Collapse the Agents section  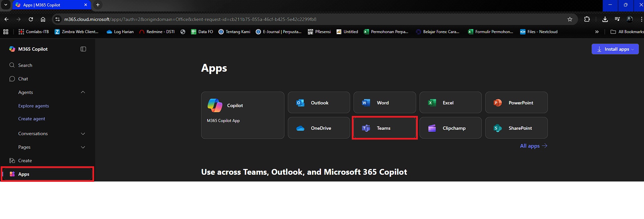[x=83, y=92]
